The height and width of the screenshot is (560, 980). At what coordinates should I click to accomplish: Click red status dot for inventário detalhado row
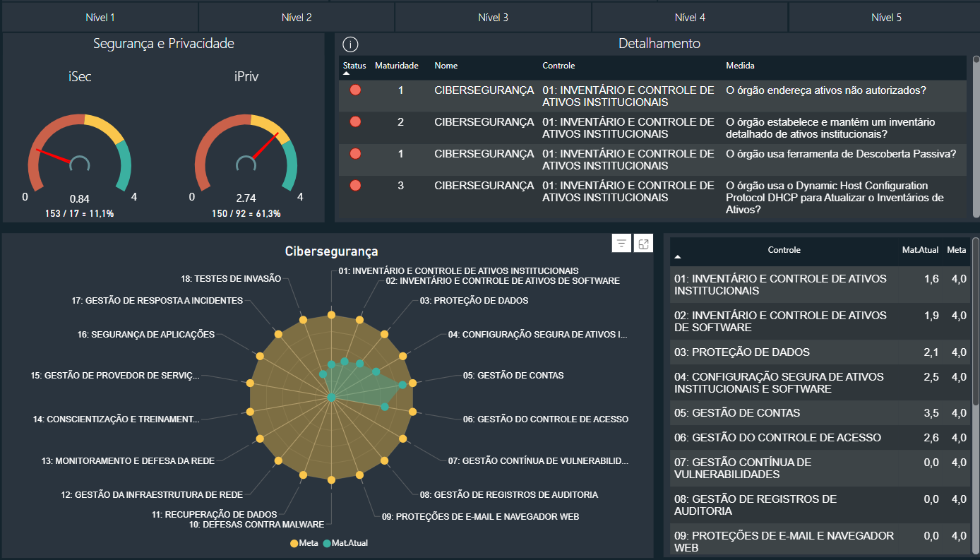[355, 122]
